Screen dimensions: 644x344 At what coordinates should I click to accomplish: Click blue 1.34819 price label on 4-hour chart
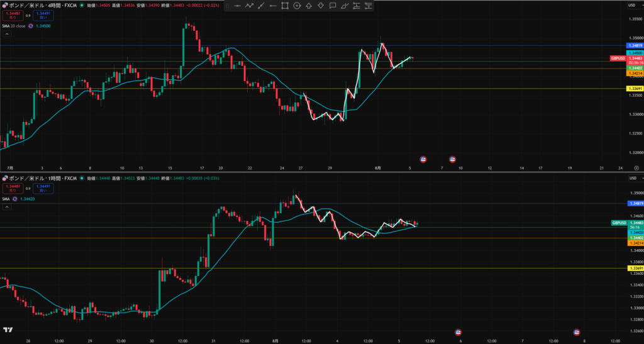(x=635, y=45)
